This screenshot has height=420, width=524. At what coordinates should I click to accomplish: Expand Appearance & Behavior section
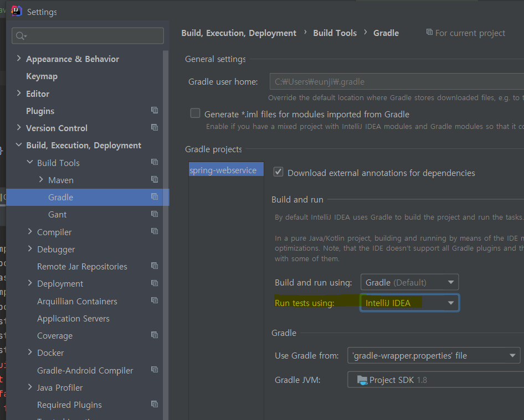(x=19, y=59)
